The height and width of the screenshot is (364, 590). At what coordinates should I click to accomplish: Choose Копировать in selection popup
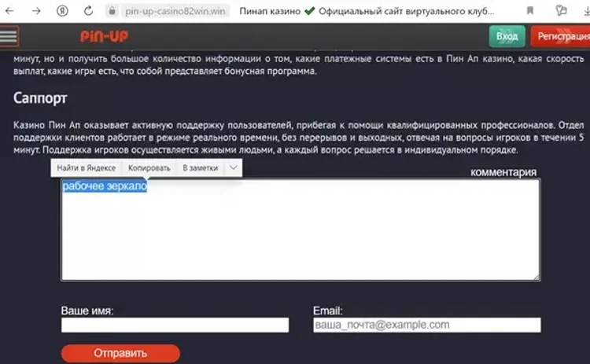pyautogui.click(x=149, y=168)
